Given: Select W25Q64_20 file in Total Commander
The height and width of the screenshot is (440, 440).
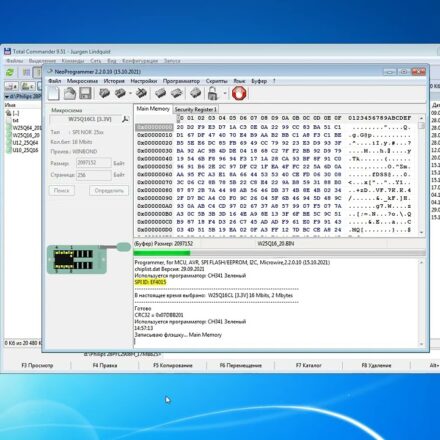Looking at the screenshot, I should (24, 128).
